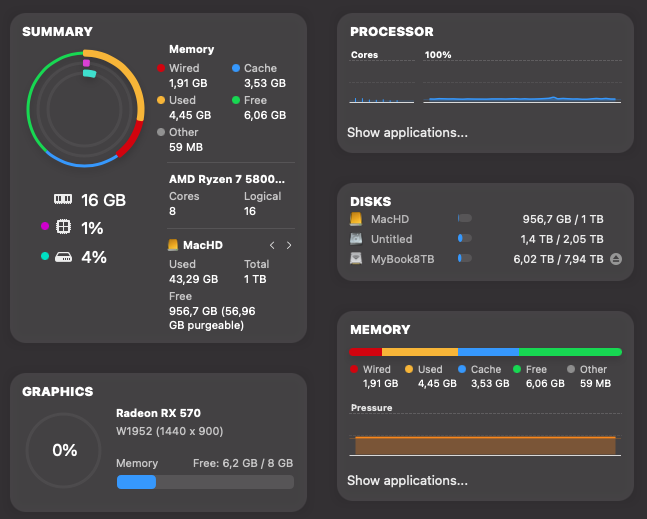Click the green Free dot in Memory panel
647x519 pixels.
tap(517, 369)
